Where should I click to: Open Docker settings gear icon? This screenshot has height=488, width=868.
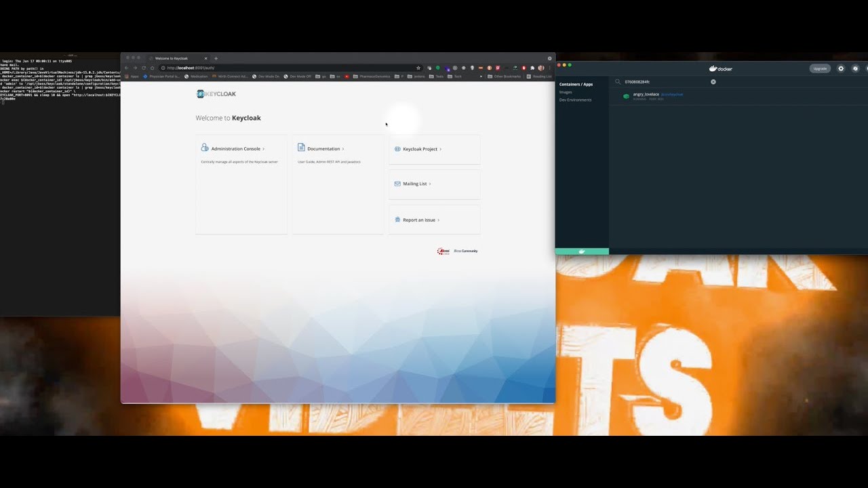point(841,68)
